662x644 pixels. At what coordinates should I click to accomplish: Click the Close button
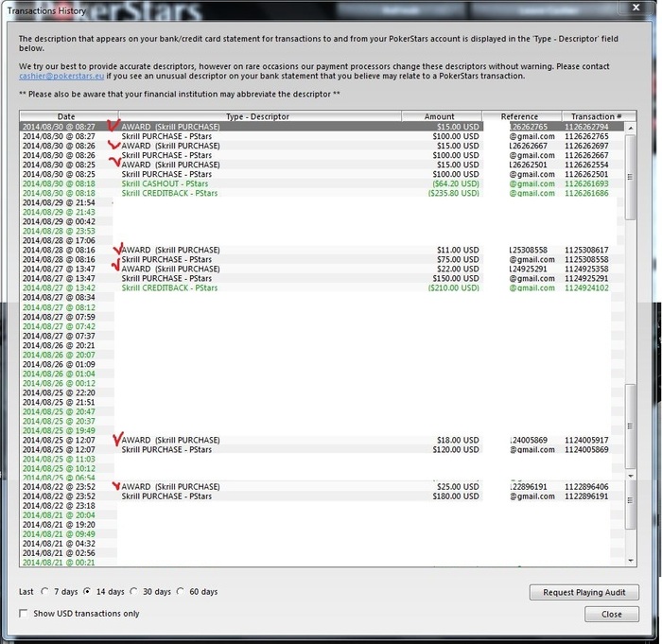pos(611,614)
